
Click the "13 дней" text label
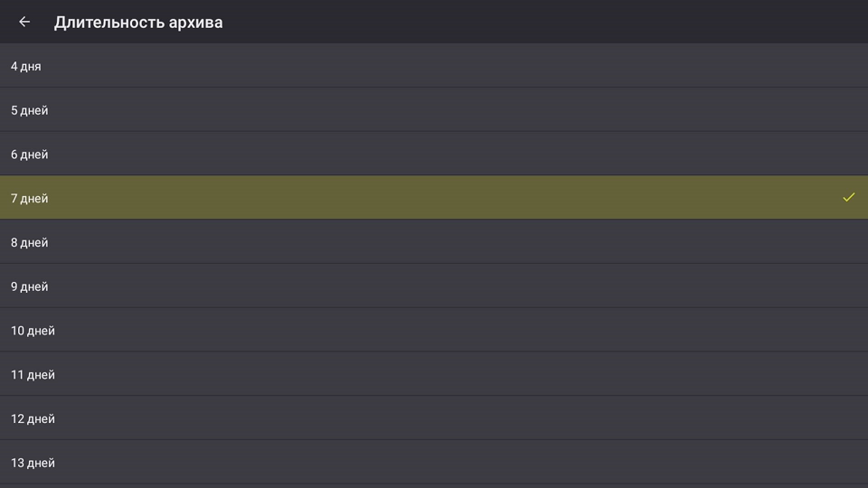coord(33,463)
